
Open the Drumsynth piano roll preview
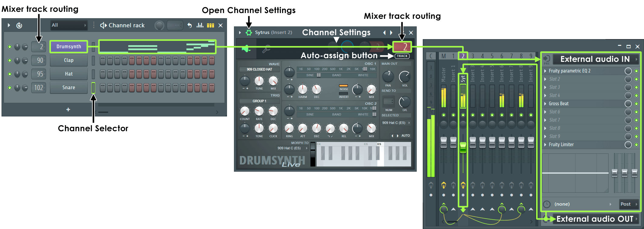click(157, 47)
